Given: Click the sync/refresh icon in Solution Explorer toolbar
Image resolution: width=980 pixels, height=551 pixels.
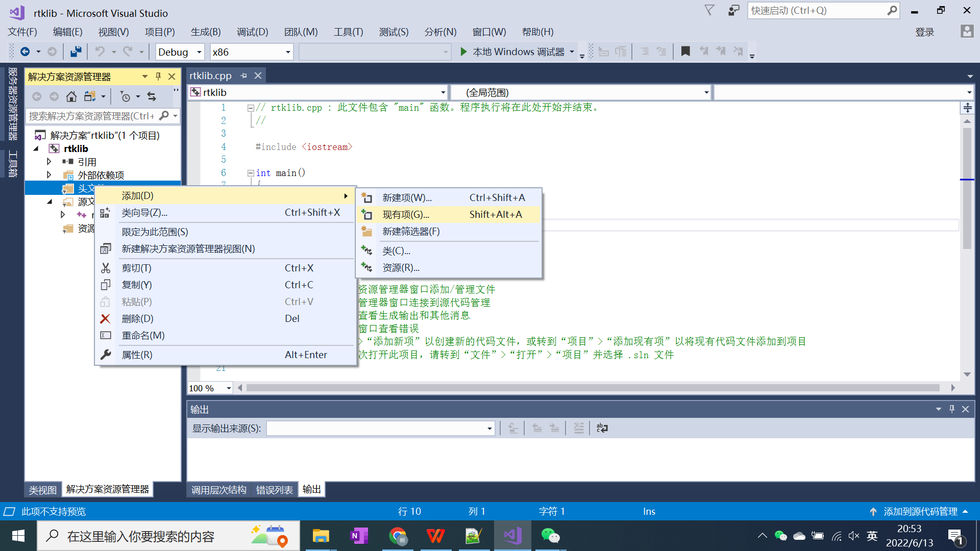Looking at the screenshot, I should (152, 96).
